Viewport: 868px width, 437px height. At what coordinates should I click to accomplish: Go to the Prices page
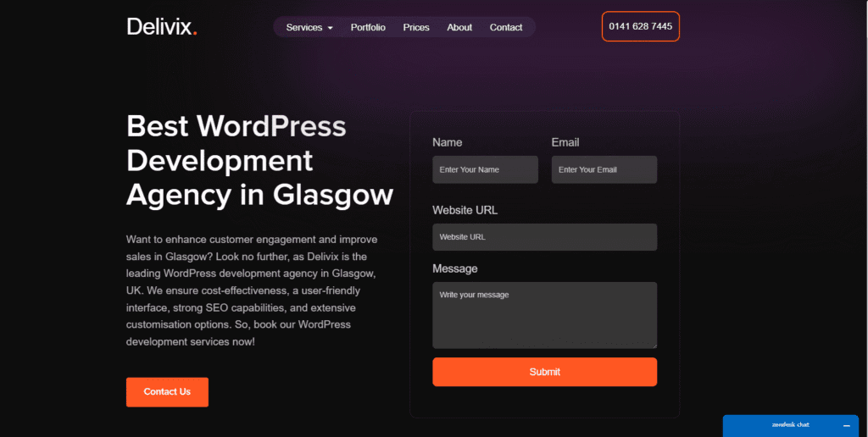[416, 27]
